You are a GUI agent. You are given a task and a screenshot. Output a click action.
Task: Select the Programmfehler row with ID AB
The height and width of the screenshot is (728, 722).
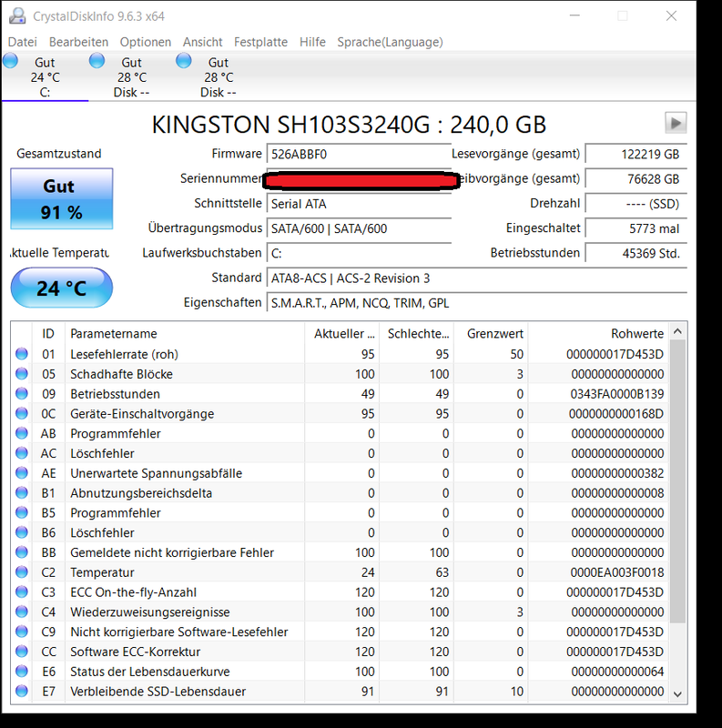(340, 434)
